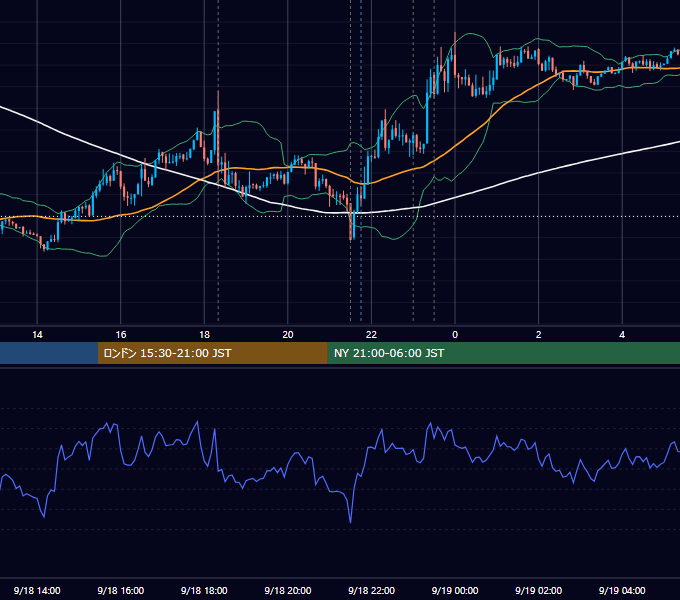Viewport: 680px width, 600px height.
Task: Click the '9/18 14:00' date label
Action: (37, 590)
